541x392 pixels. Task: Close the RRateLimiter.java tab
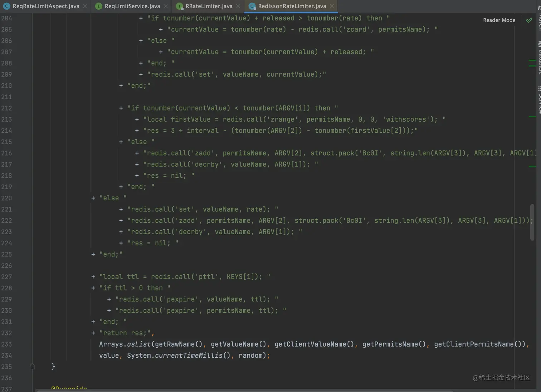coord(238,6)
